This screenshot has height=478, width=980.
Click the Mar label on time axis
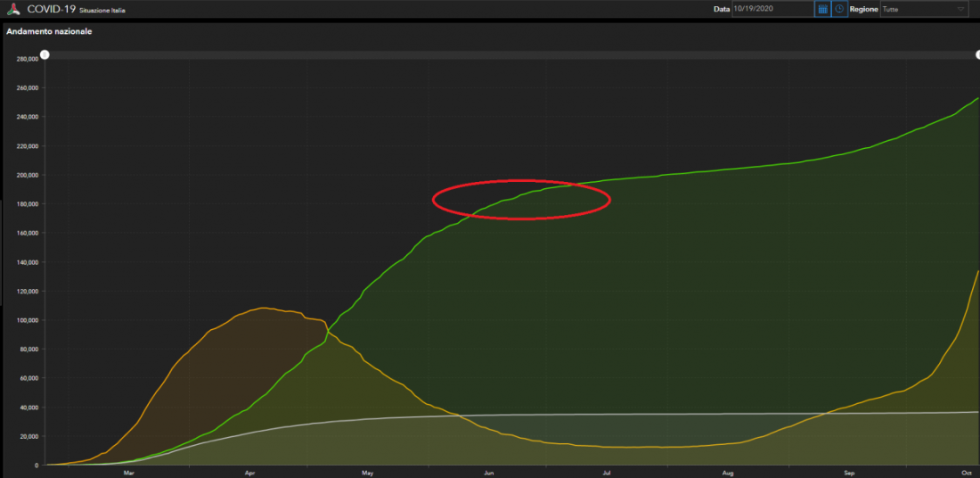click(x=128, y=472)
